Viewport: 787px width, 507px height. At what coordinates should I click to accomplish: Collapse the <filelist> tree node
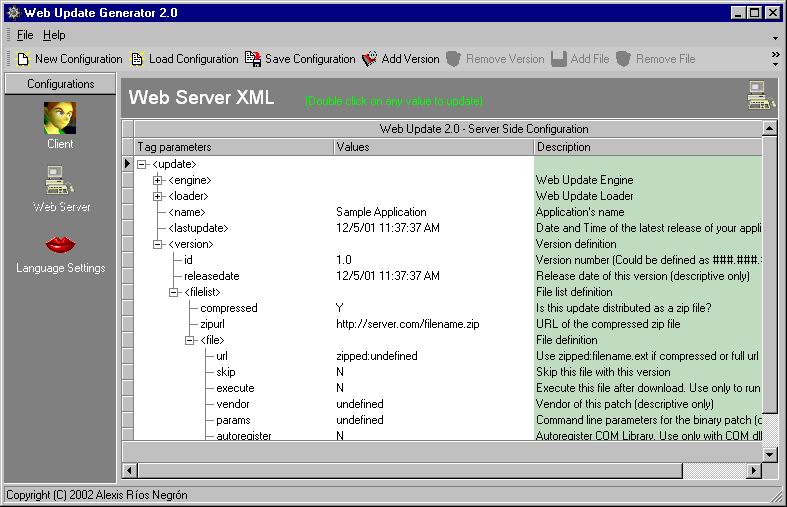[174, 292]
